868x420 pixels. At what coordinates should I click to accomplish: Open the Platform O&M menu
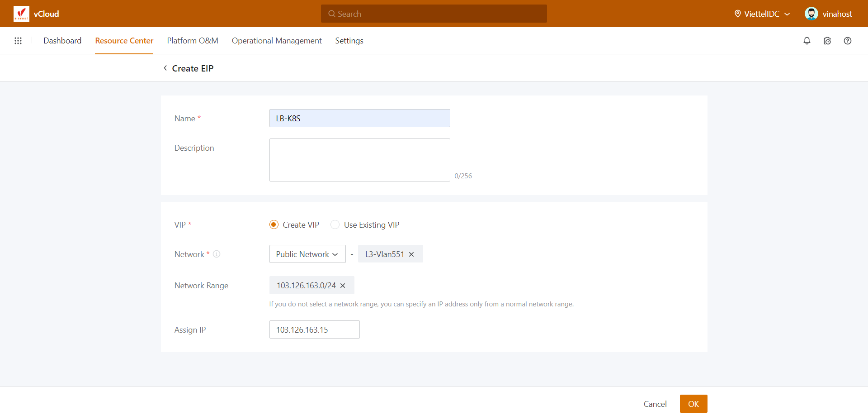(x=193, y=41)
